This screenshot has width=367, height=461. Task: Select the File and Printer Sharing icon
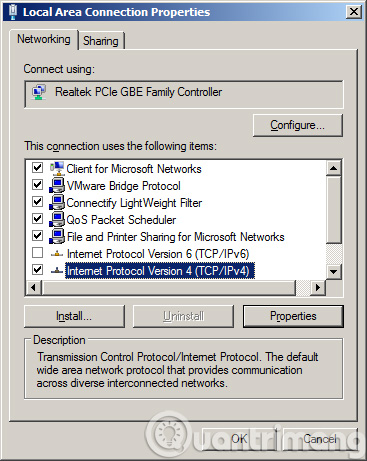(x=57, y=236)
